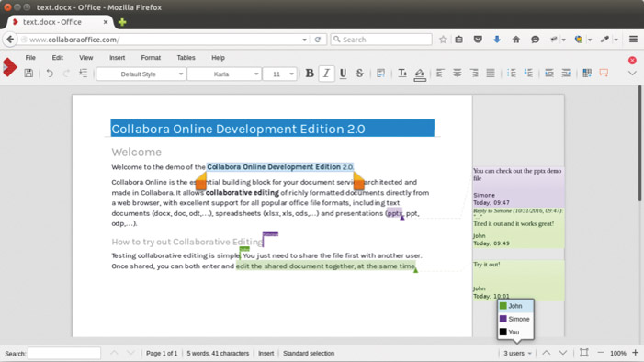Click the document Search field in status bar
644x362 pixels.
(64, 354)
